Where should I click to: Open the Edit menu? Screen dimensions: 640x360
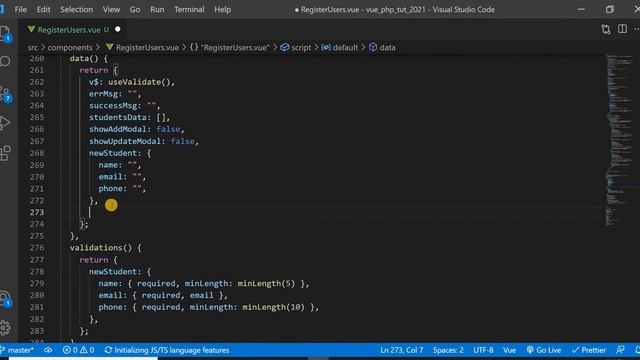coord(43,9)
